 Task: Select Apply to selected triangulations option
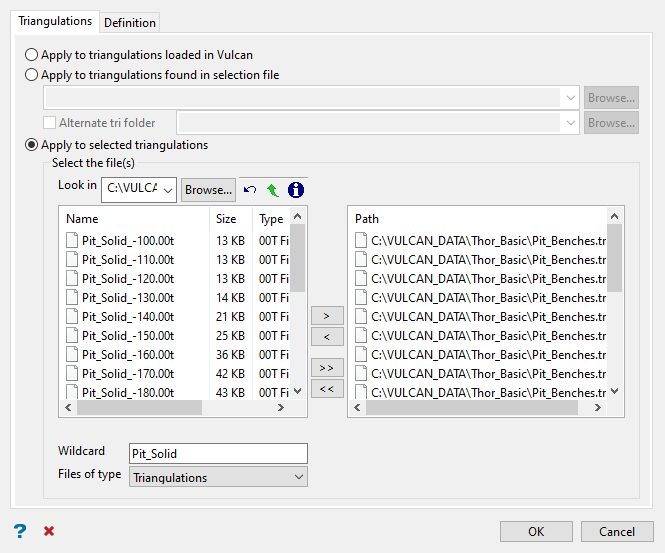tap(31, 145)
